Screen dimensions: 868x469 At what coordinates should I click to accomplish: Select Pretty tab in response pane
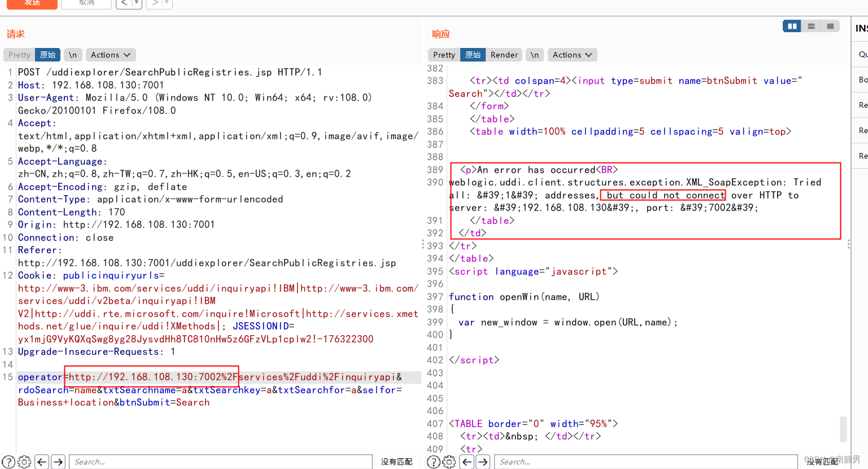444,55
